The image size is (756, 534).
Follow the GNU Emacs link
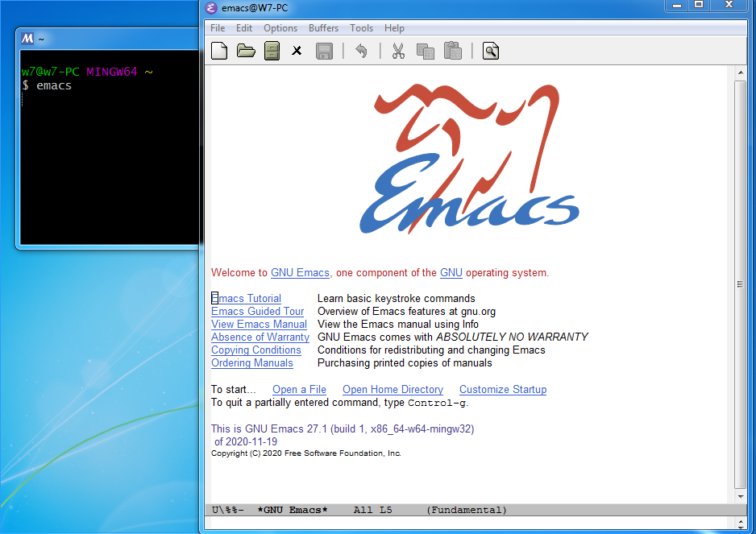(x=300, y=273)
